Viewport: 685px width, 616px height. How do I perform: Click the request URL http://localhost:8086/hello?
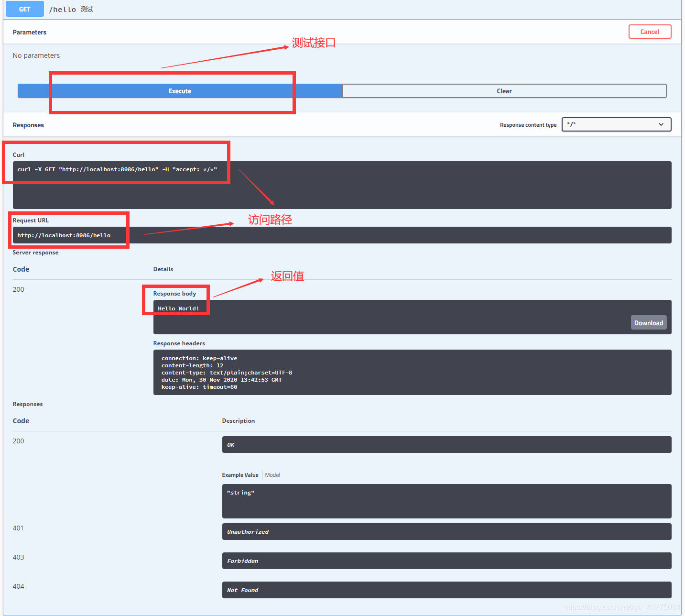pos(64,235)
